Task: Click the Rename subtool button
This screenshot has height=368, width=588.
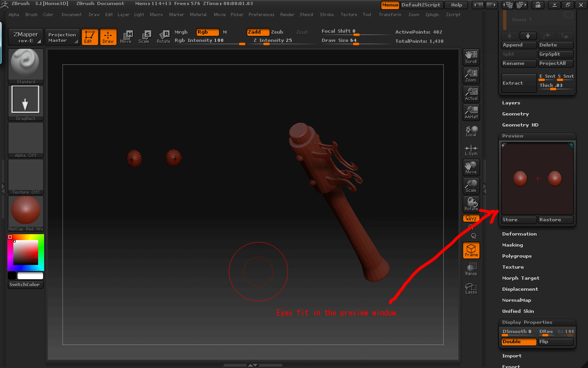Action: pyautogui.click(x=519, y=63)
